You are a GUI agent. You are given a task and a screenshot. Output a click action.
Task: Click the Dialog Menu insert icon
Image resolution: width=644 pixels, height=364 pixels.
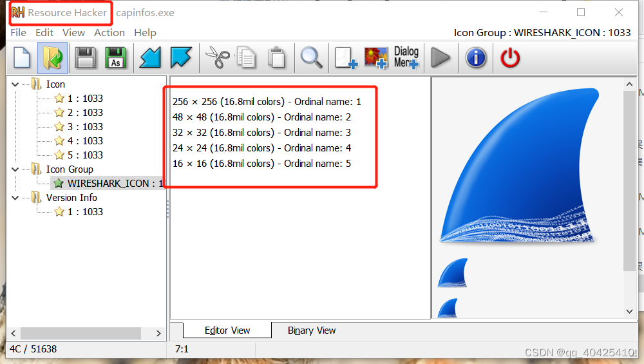406,57
